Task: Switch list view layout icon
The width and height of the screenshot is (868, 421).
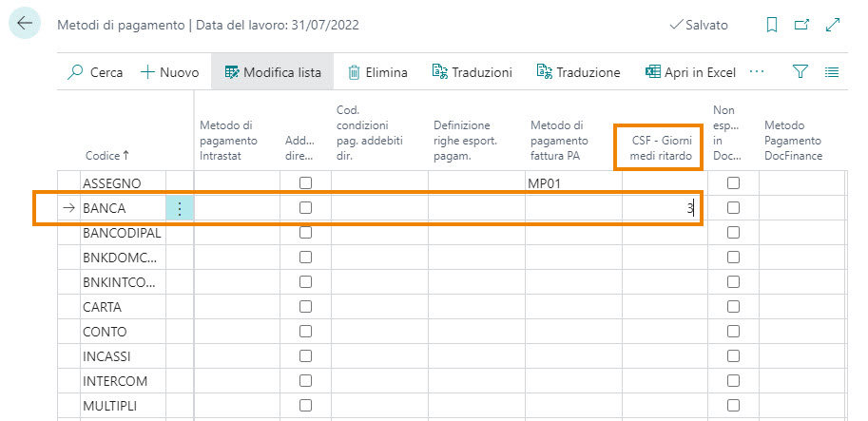Action: pos(832,72)
